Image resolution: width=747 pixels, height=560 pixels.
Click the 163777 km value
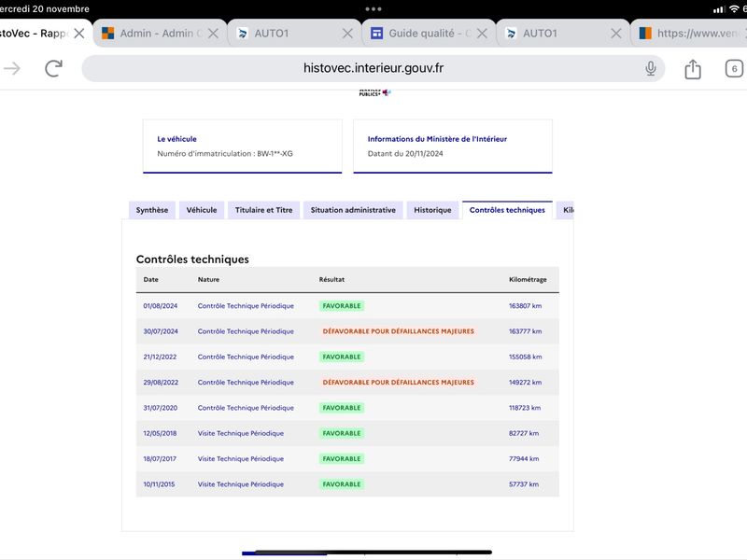pos(525,331)
